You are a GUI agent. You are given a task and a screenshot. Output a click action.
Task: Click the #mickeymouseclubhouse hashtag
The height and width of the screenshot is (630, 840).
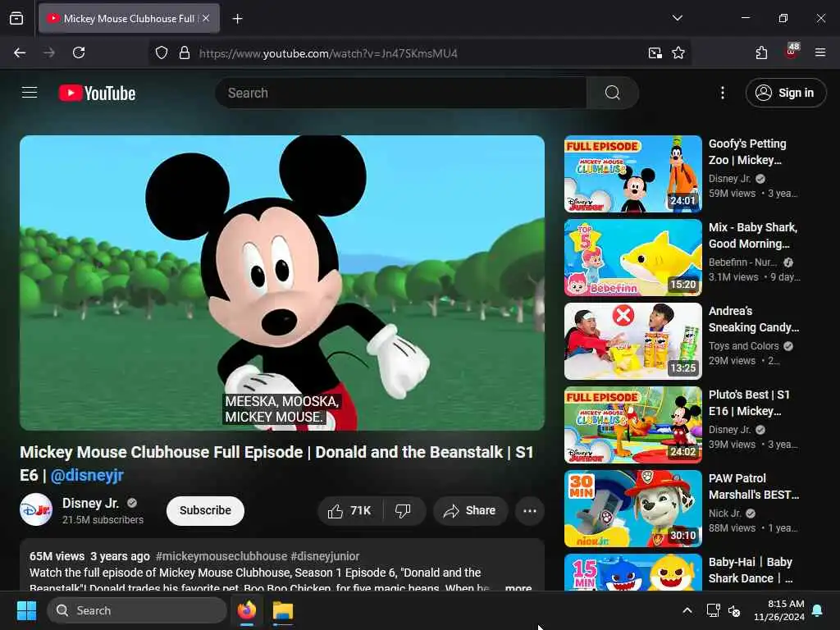pos(221,556)
